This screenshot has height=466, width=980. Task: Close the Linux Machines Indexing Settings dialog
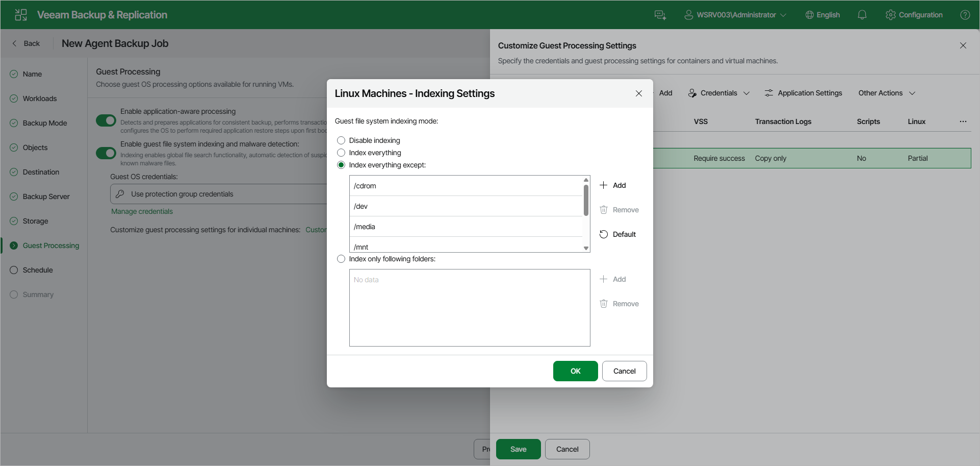639,93
